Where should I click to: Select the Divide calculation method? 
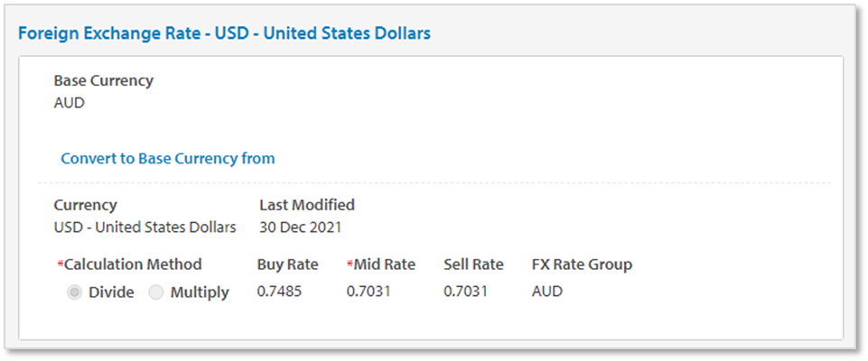click(x=74, y=292)
